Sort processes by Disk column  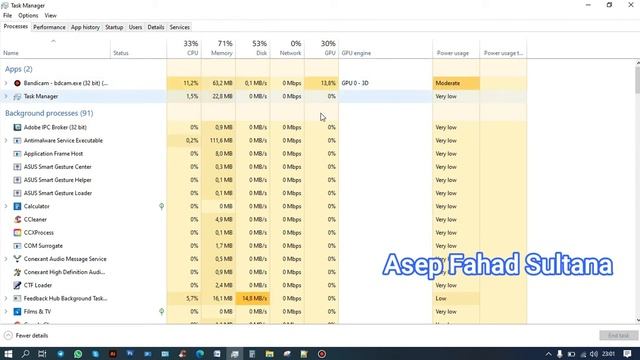253,49
